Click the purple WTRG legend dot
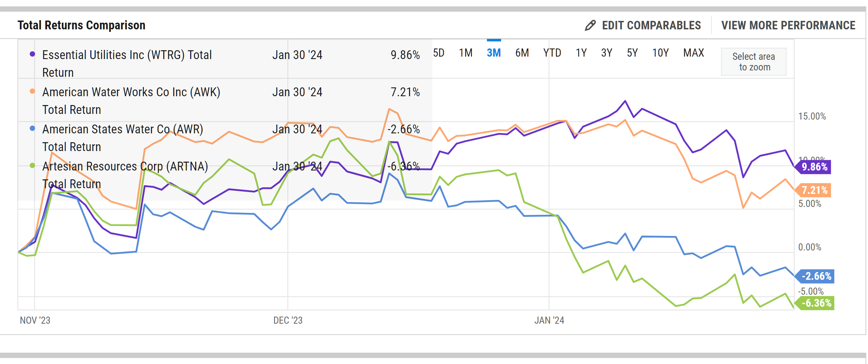Screen dimensions: 868x364 point(32,54)
